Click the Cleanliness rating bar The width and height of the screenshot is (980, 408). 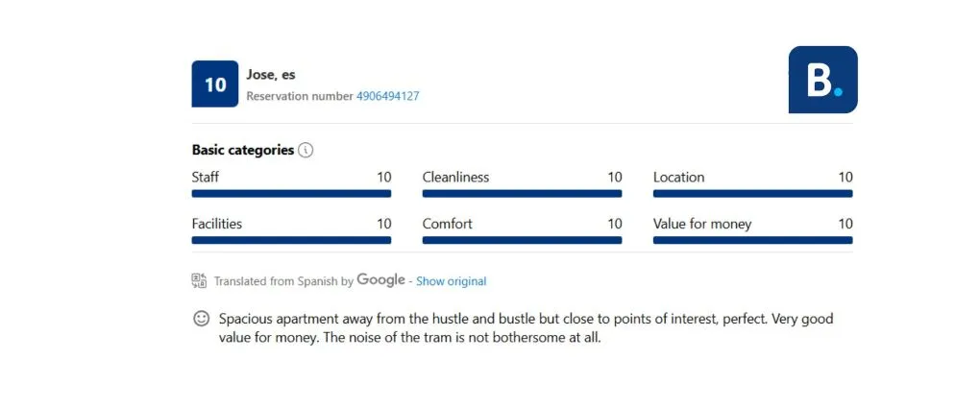522,194
